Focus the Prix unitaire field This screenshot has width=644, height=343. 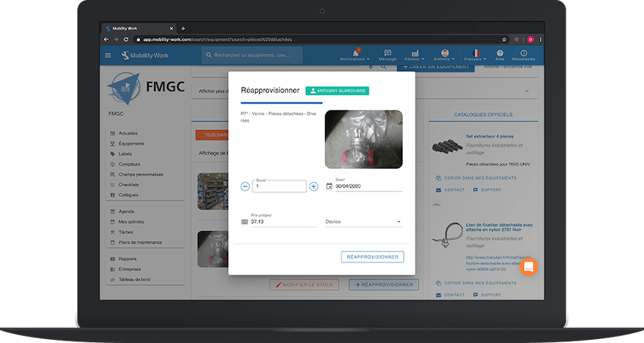pyautogui.click(x=284, y=221)
